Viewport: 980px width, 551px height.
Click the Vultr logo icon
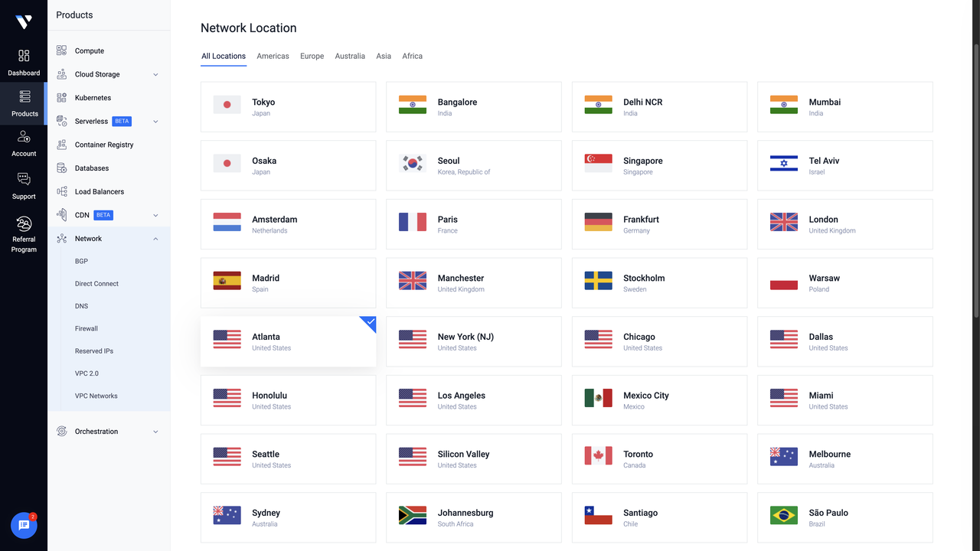click(24, 22)
